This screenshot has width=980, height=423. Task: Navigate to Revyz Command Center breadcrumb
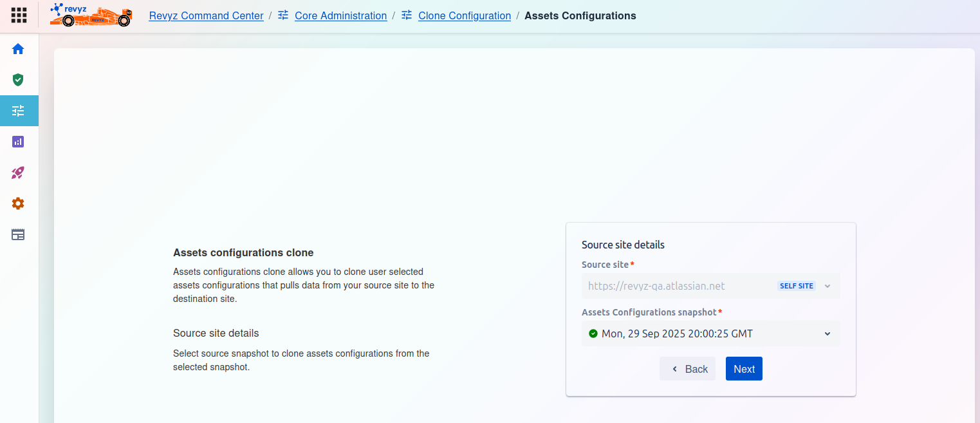point(206,15)
